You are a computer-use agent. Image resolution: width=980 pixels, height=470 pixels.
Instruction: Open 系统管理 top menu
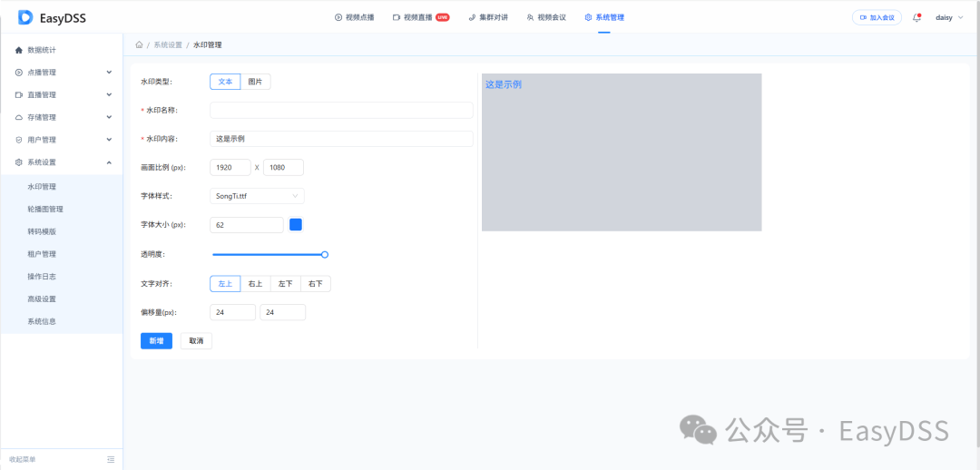604,17
